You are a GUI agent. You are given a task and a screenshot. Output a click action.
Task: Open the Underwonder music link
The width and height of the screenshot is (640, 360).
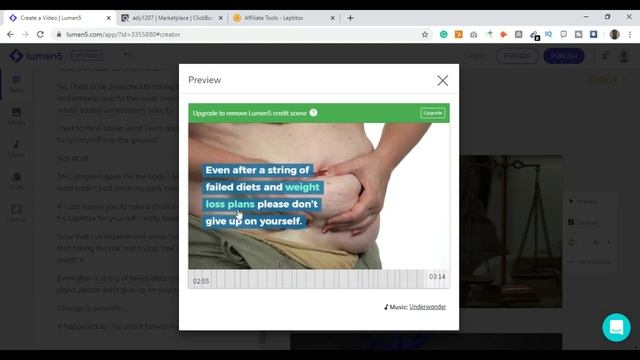point(427,307)
